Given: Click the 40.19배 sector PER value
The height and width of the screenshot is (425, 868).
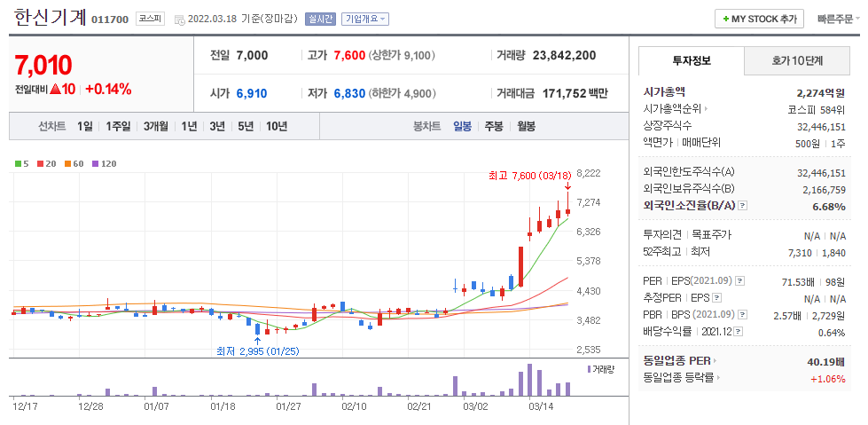Looking at the screenshot, I should click(x=826, y=362).
